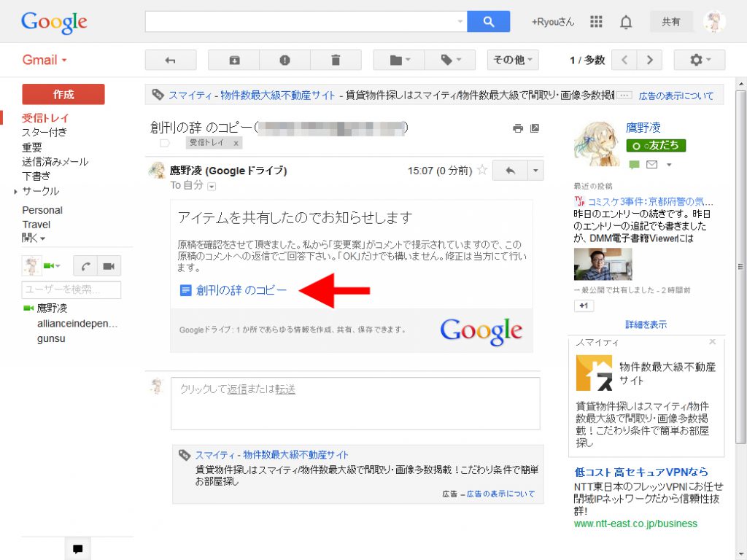
Task: Open the Move-to folder dropdown
Action: (x=399, y=60)
